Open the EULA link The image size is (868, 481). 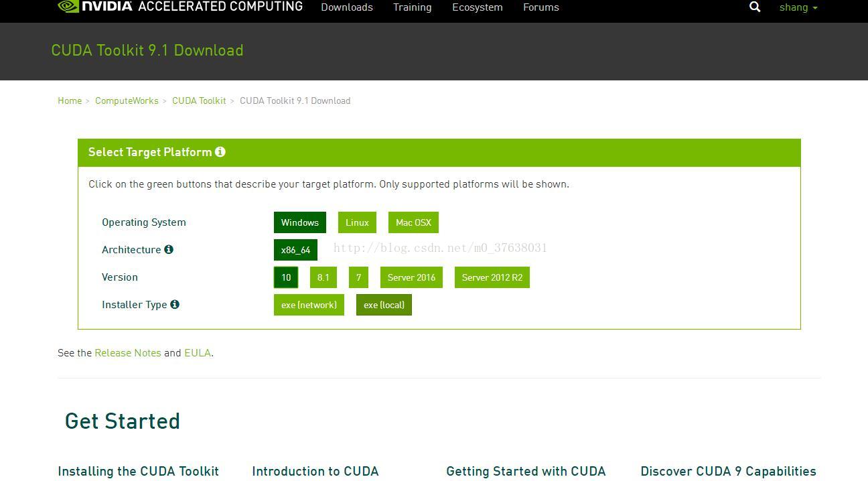198,352
